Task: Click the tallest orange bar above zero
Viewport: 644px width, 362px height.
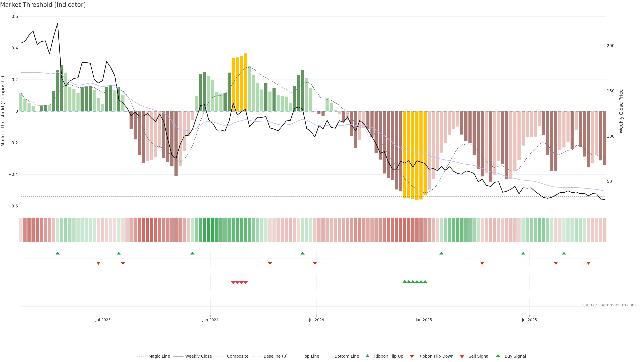Action: click(x=246, y=82)
